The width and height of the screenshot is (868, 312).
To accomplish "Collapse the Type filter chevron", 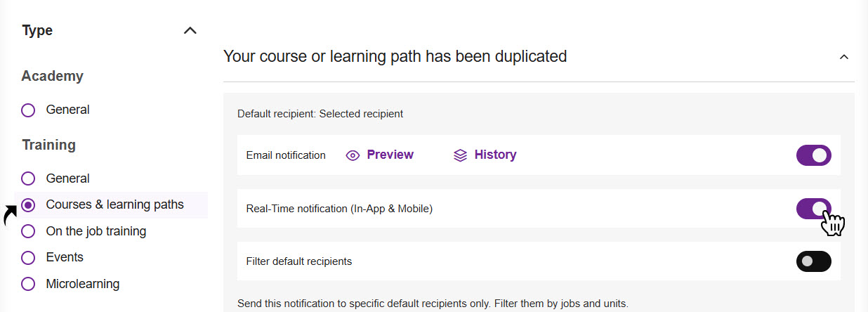I will coord(190,31).
